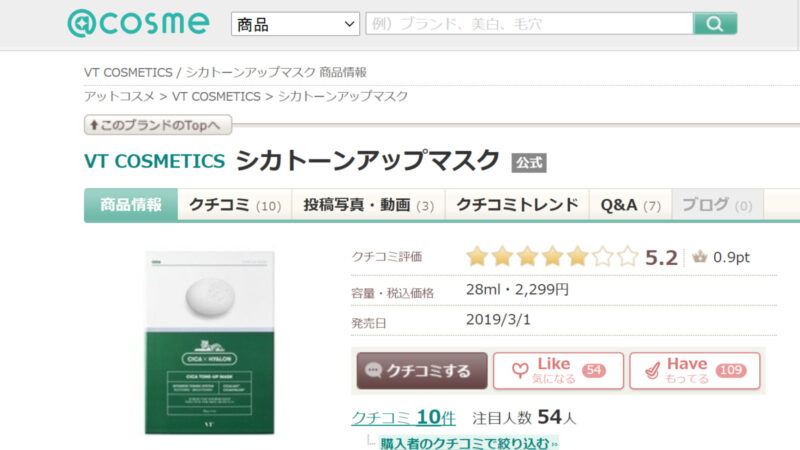This screenshot has height=450, width=800.
Task: Click the クチコミする button
Action: point(422,371)
